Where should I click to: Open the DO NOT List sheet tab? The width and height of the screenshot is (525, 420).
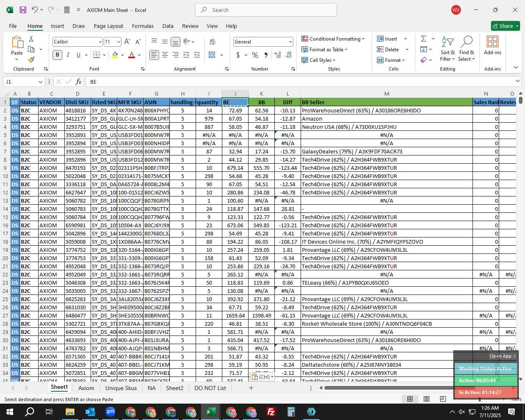[210, 388]
